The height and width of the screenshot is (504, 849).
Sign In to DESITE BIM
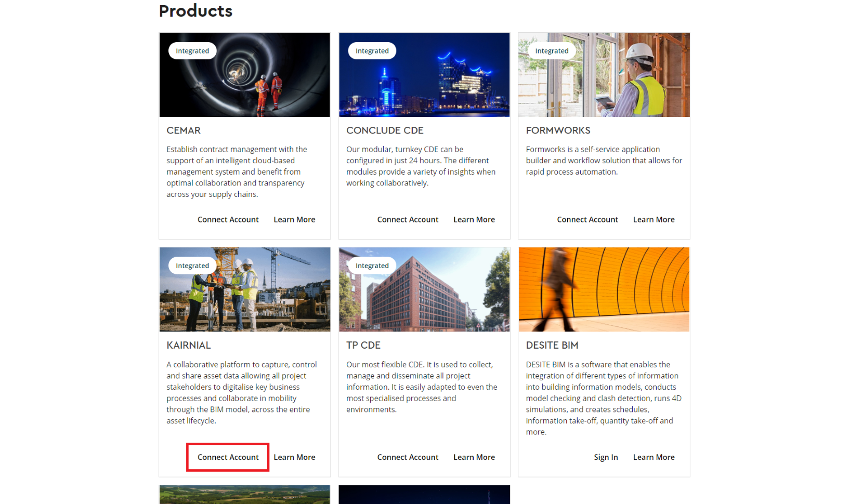point(606,457)
